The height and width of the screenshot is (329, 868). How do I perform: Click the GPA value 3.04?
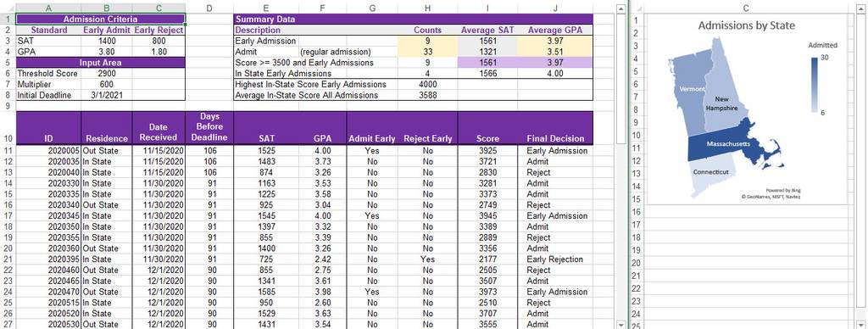(322, 205)
